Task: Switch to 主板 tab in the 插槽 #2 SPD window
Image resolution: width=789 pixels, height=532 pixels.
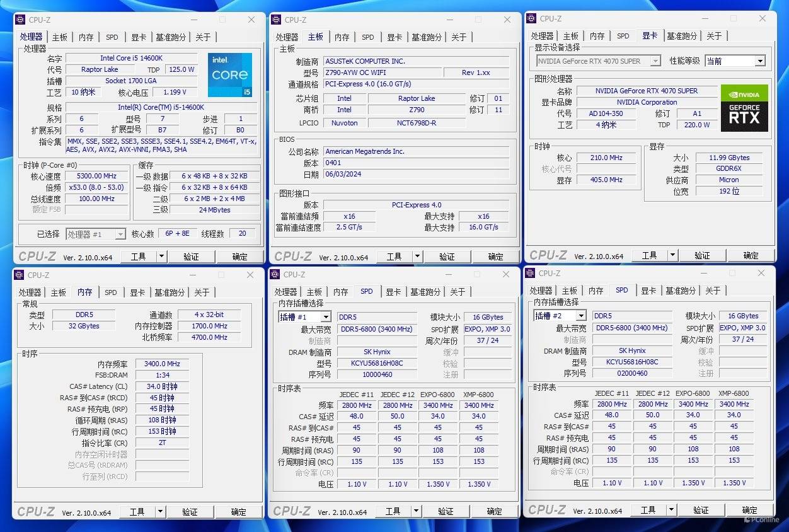Action: click(x=569, y=291)
